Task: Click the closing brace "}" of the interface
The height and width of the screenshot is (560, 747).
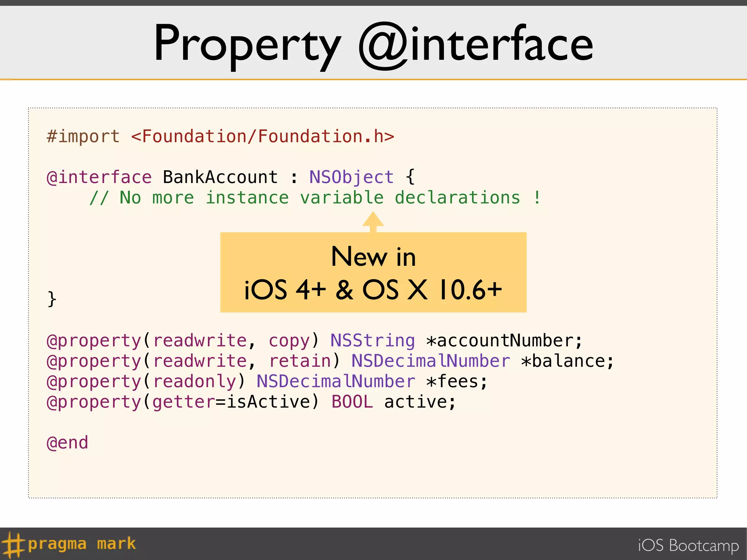Action: [52, 299]
